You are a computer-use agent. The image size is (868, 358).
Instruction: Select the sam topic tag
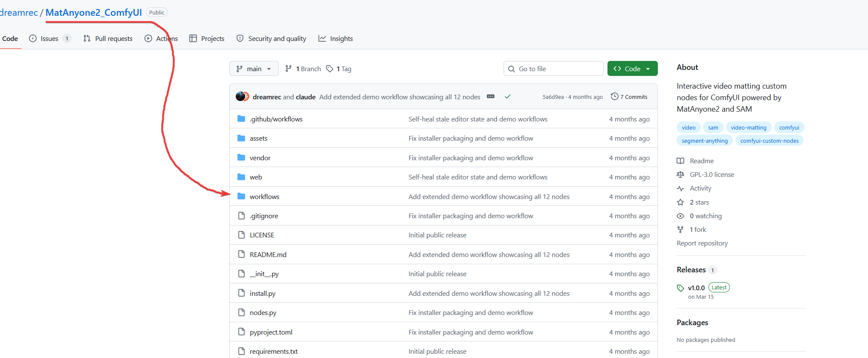(x=713, y=127)
